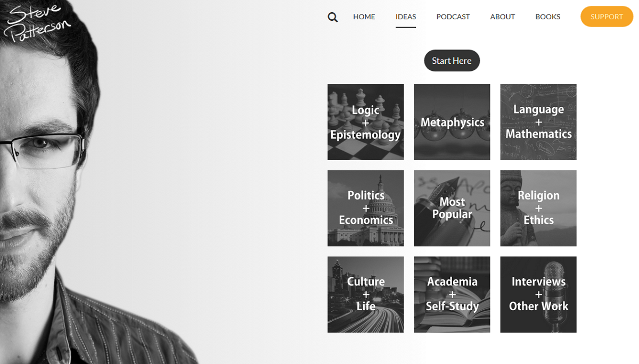
Task: Open the Logic + Epistemology tile
Action: (x=365, y=122)
